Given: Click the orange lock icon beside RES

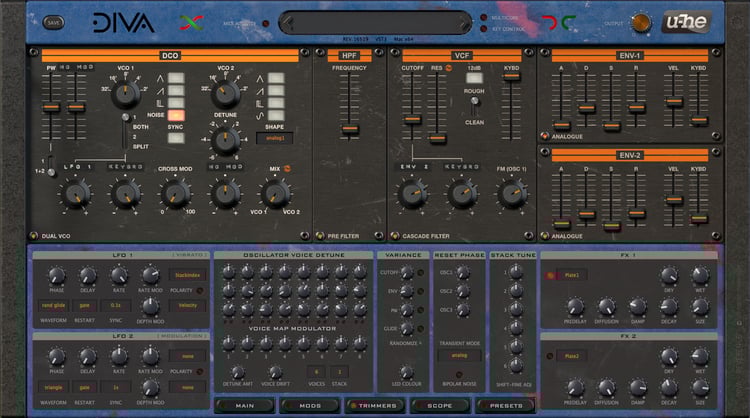Looking at the screenshot, I should tap(449, 68).
